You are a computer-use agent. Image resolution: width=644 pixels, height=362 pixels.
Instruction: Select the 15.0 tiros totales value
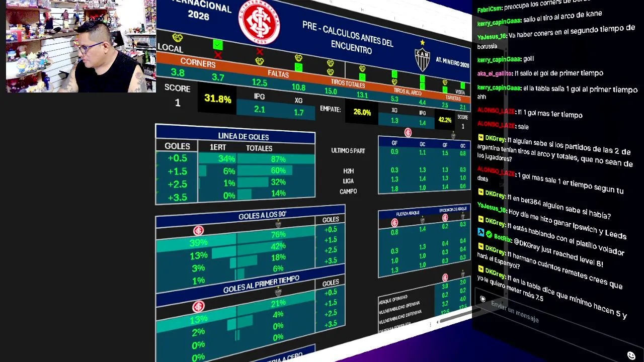click(331, 92)
